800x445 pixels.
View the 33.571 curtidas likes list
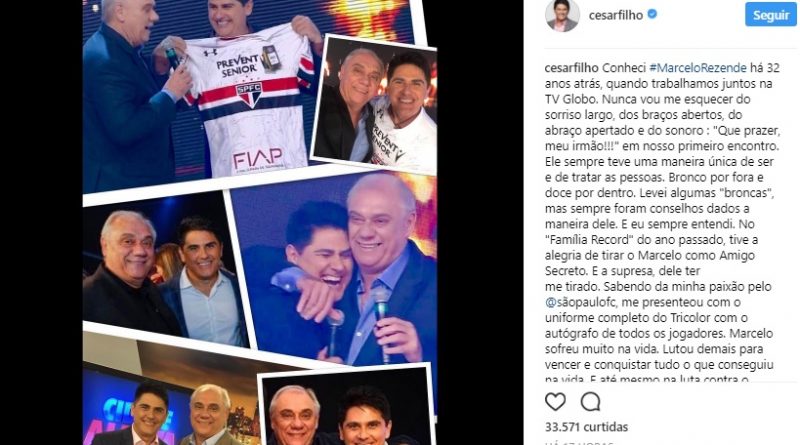[586, 427]
